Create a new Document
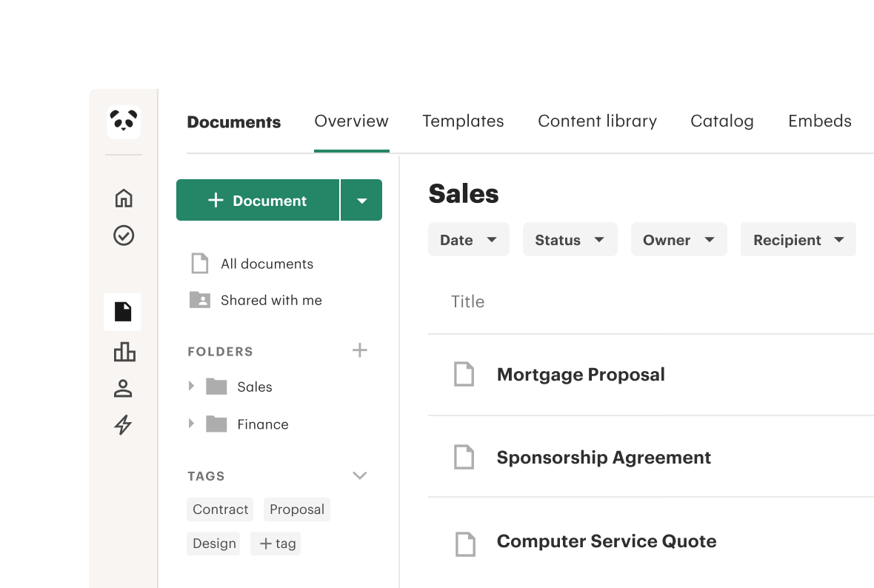This screenshot has width=874, height=588. pyautogui.click(x=258, y=200)
